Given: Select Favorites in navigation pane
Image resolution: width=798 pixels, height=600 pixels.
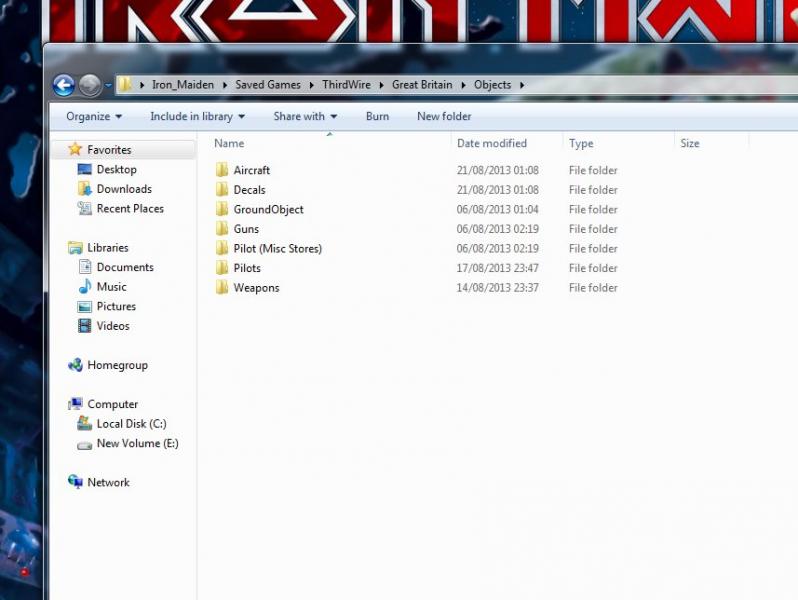Looking at the screenshot, I should coord(109,150).
